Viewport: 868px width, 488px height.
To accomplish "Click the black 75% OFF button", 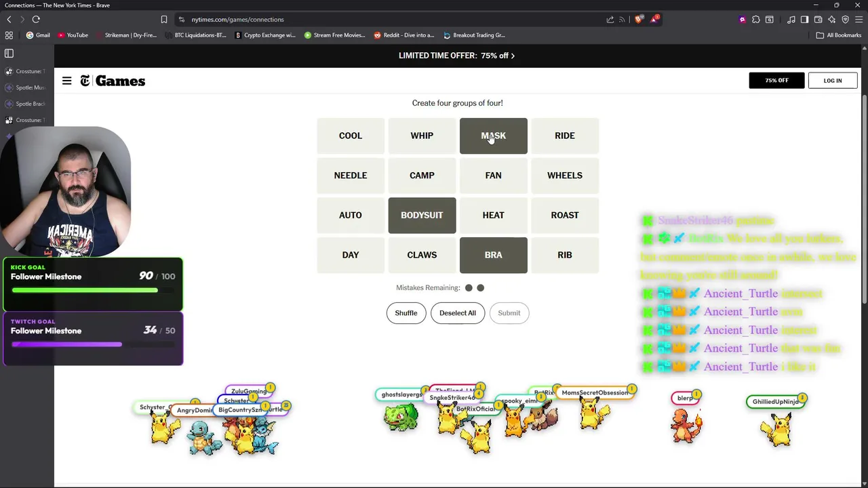I will point(776,81).
